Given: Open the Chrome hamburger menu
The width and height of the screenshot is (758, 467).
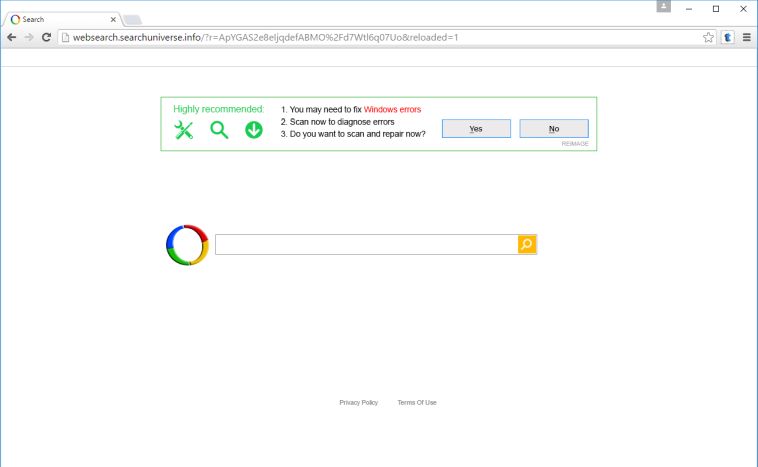Looking at the screenshot, I should click(746, 37).
